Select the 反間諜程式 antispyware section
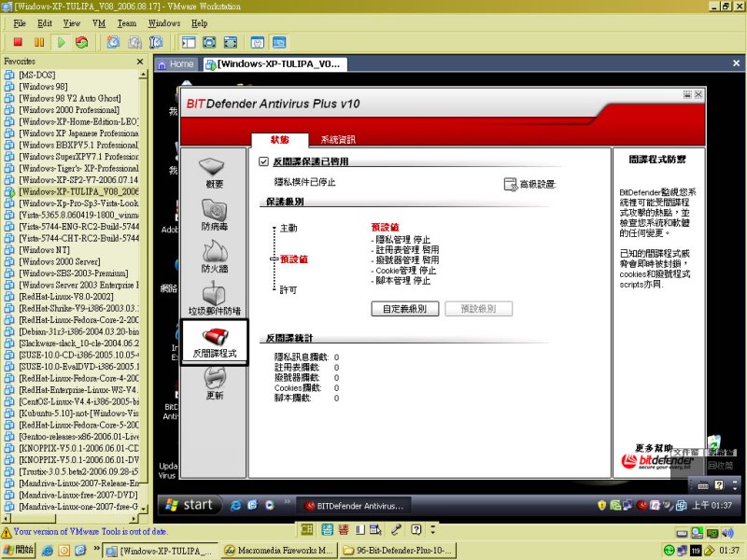The height and width of the screenshot is (560, 747). click(214, 343)
